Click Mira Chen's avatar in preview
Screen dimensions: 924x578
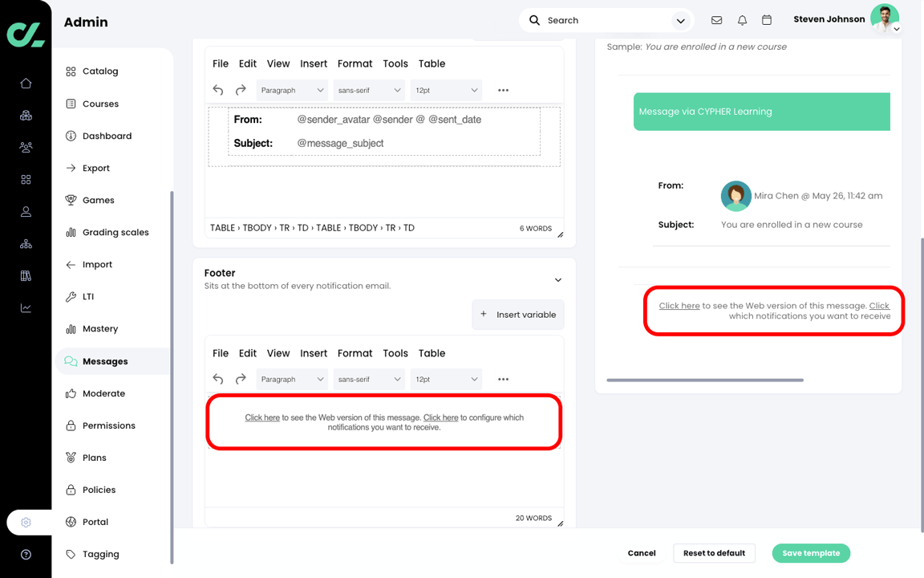[x=736, y=196]
